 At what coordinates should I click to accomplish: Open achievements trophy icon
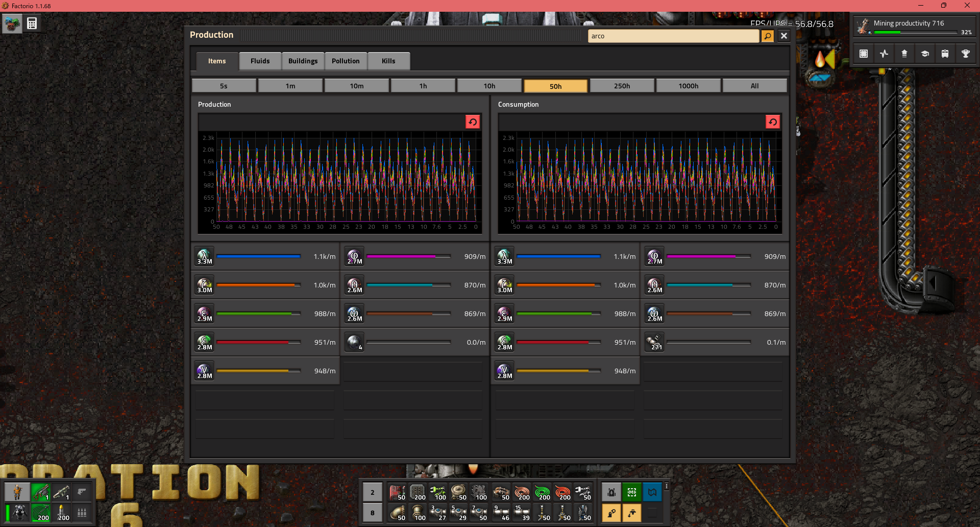[966, 54]
